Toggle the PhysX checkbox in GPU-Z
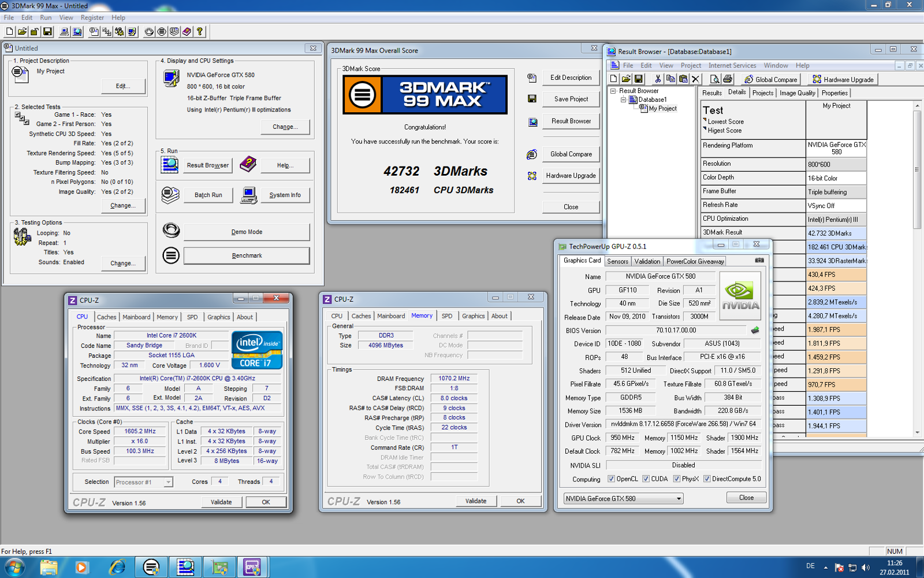Screen dimensions: 924x578 click(x=677, y=479)
